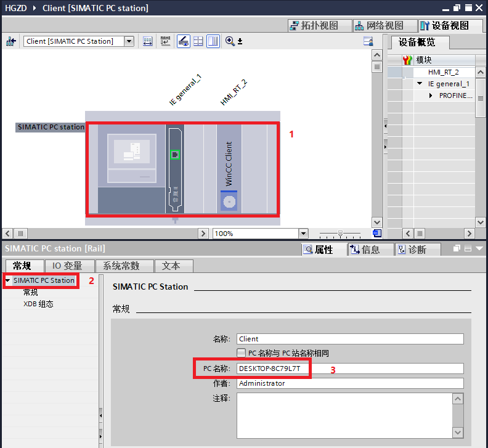Screen dimensions: 488x448
Task: Click device overview scroll up arrow
Action: [481, 72]
